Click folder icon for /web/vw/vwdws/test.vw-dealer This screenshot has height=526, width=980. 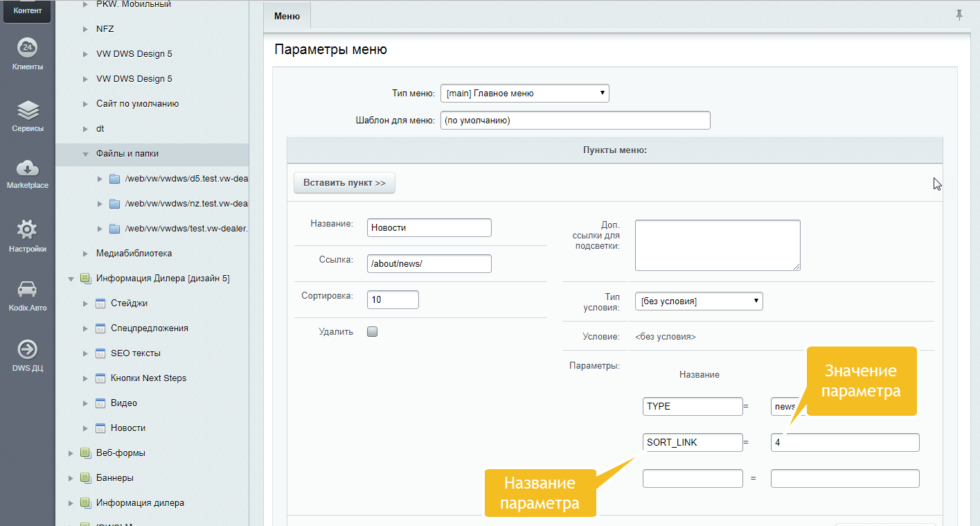(x=115, y=229)
